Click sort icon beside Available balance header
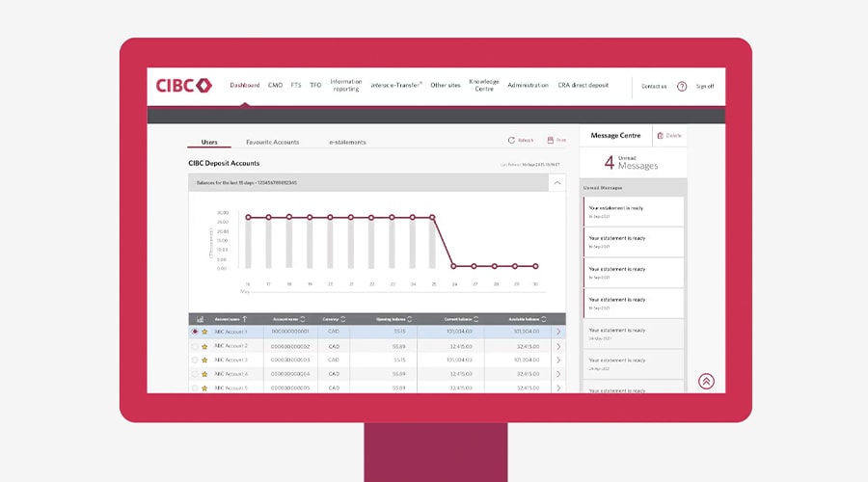The width and height of the screenshot is (868, 482). [x=544, y=319]
